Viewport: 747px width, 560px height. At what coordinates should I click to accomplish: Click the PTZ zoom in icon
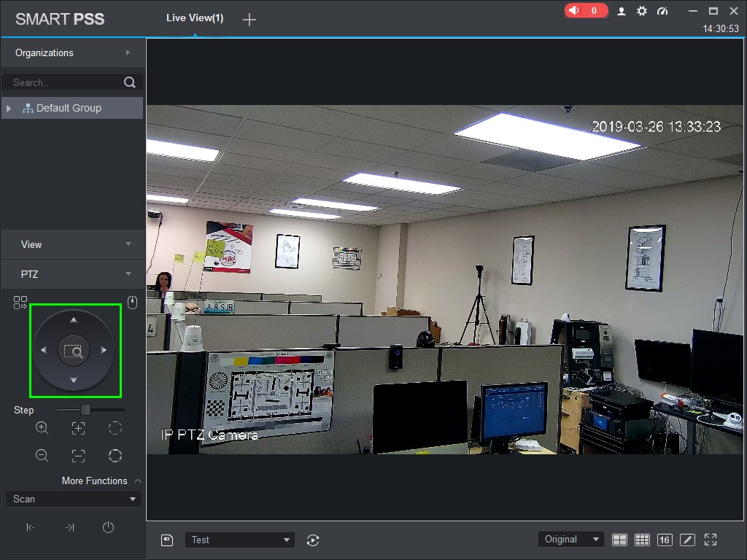tap(42, 427)
